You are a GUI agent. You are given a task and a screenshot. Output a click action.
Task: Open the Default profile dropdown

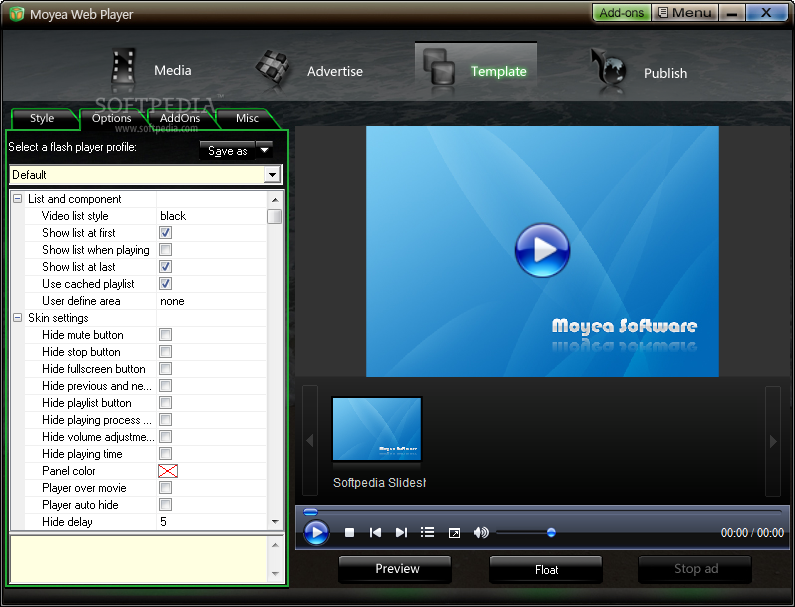pos(272,175)
